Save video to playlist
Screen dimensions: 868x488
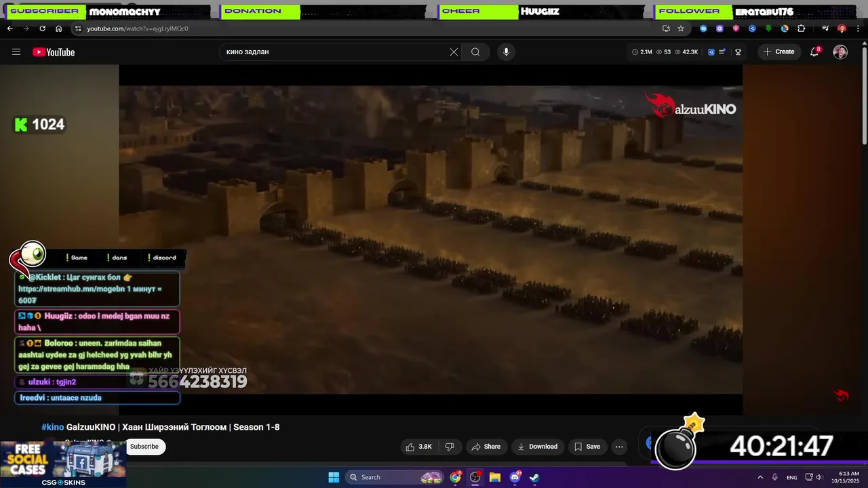(x=587, y=447)
